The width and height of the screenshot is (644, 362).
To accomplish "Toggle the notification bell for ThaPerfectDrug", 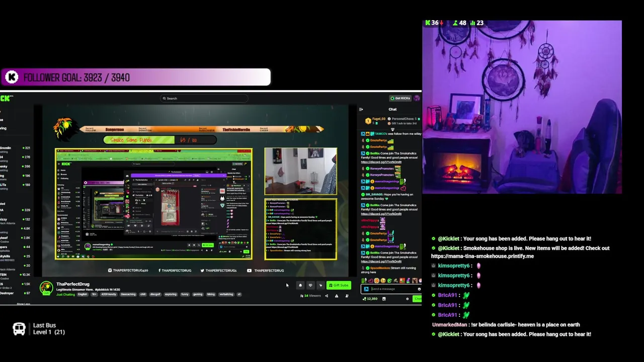I will tap(300, 285).
